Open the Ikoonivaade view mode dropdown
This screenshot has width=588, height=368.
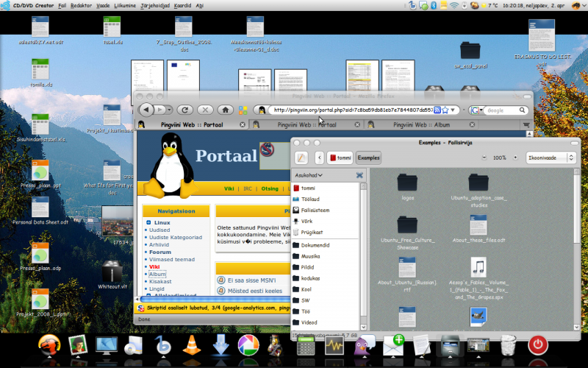tap(550, 158)
